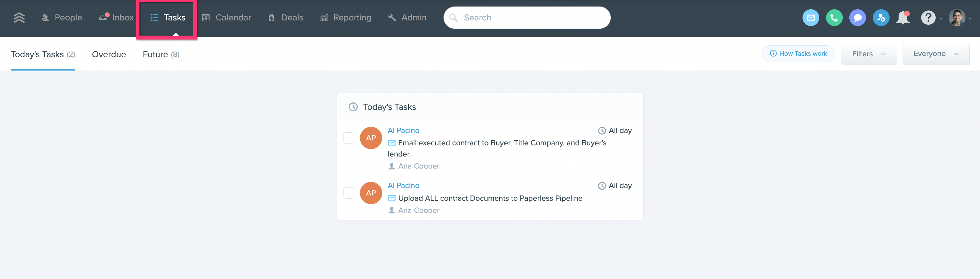The image size is (980, 279).
Task: Click the Deals money bag icon
Action: tap(271, 18)
